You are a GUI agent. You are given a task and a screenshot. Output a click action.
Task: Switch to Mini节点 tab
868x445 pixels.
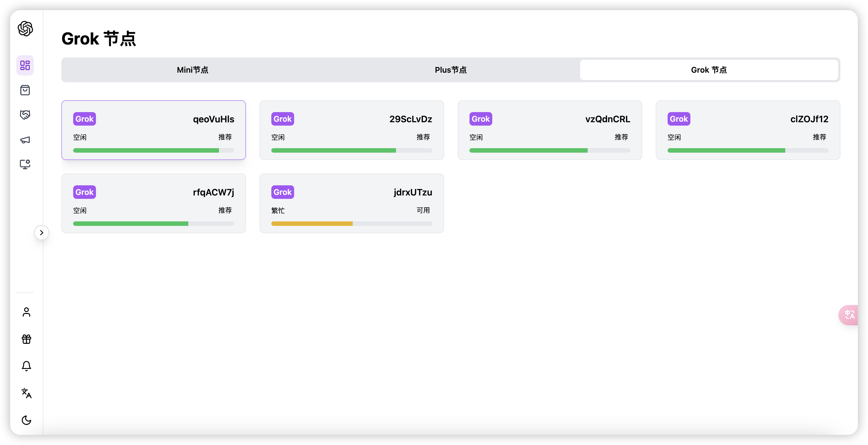point(193,70)
